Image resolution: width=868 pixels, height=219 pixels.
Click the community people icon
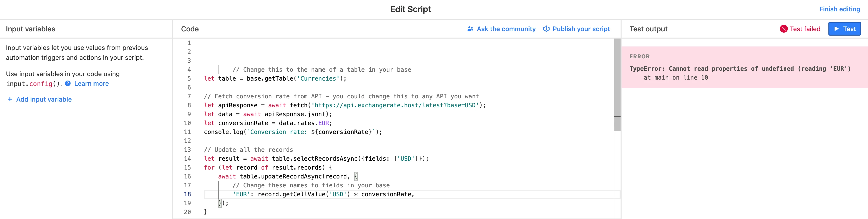(x=470, y=29)
